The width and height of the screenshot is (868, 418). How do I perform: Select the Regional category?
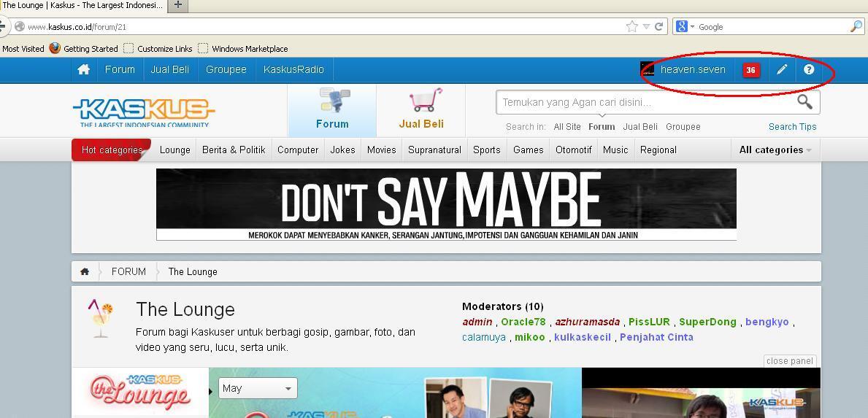click(x=658, y=150)
